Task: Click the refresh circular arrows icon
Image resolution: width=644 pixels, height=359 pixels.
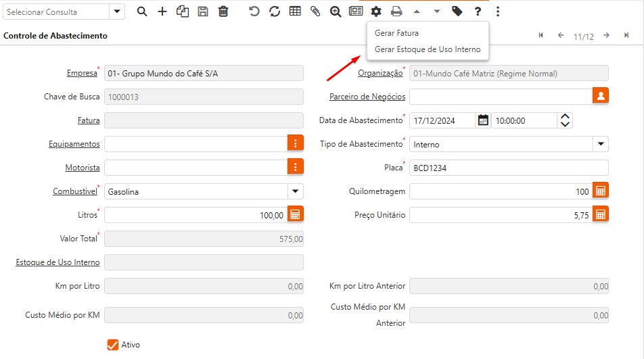Action: (x=274, y=11)
